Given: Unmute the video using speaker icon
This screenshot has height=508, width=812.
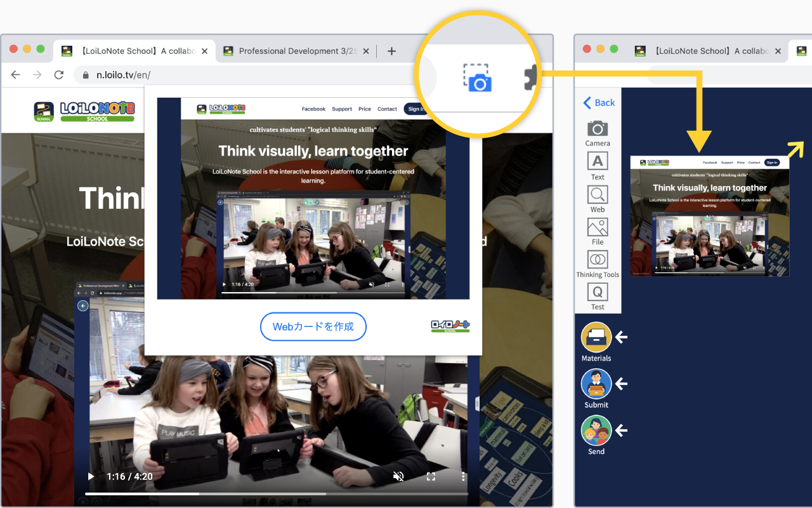Looking at the screenshot, I should coord(398,476).
